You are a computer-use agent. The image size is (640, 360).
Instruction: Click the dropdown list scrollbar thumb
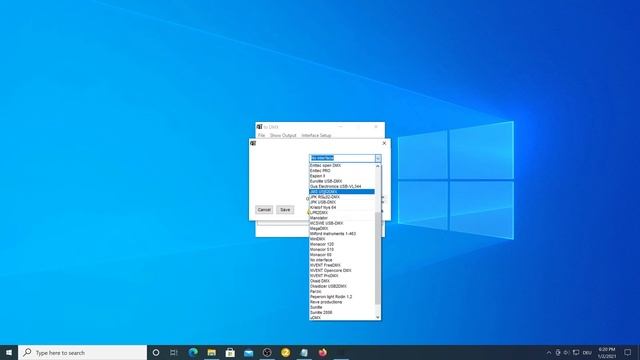point(378,258)
